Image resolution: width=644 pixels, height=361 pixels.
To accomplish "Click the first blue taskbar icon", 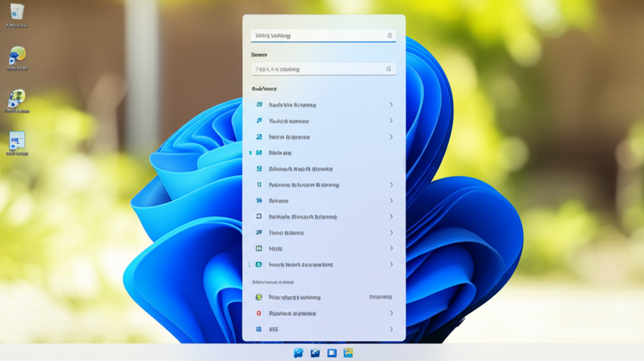I will [299, 353].
